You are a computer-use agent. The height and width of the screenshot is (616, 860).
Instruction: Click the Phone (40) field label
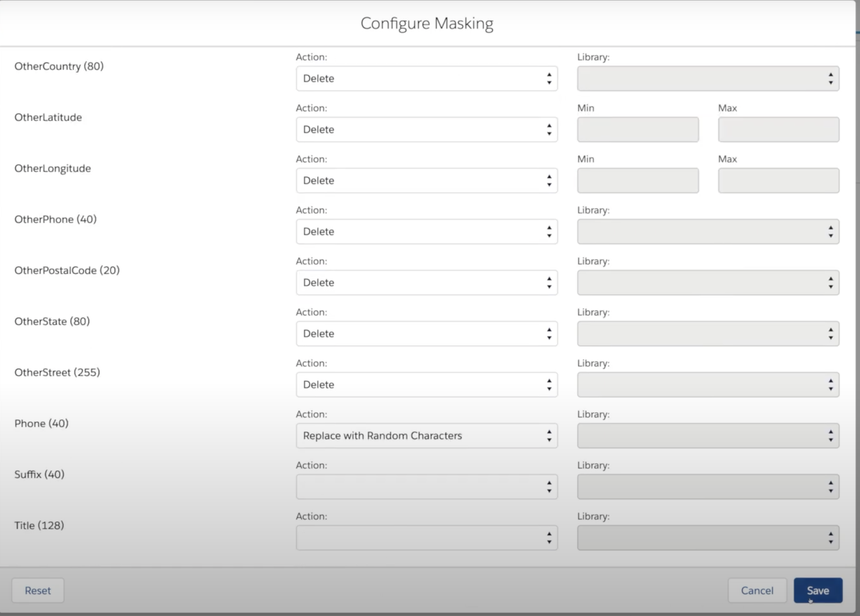(x=42, y=423)
